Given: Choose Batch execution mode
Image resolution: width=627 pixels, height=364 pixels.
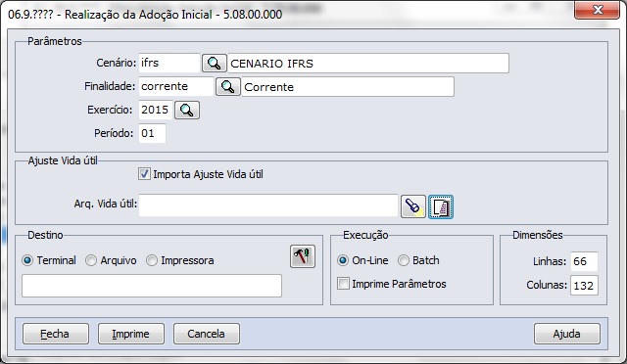Looking at the screenshot, I should 404,260.
